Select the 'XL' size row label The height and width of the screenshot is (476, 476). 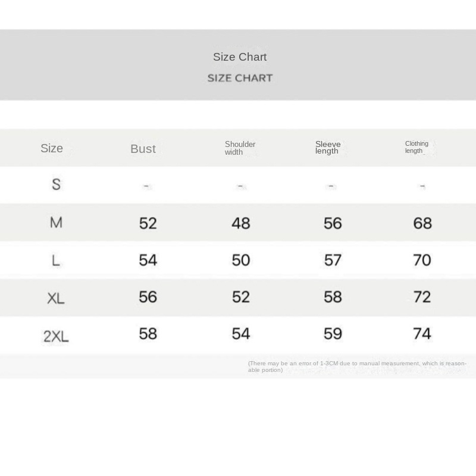(x=56, y=298)
